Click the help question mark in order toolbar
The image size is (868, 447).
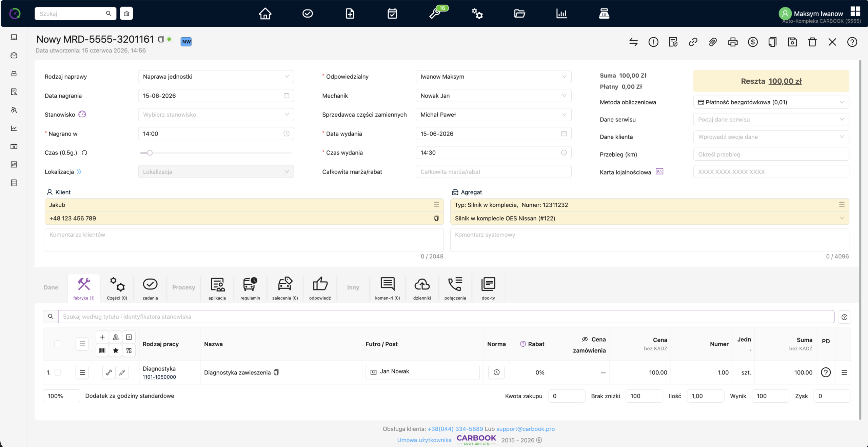[852, 42]
